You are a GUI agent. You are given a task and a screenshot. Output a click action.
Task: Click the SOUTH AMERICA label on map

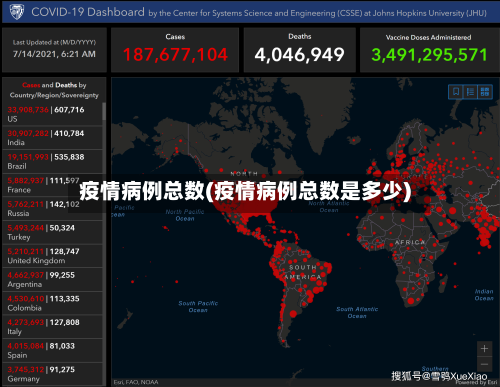[303, 272]
